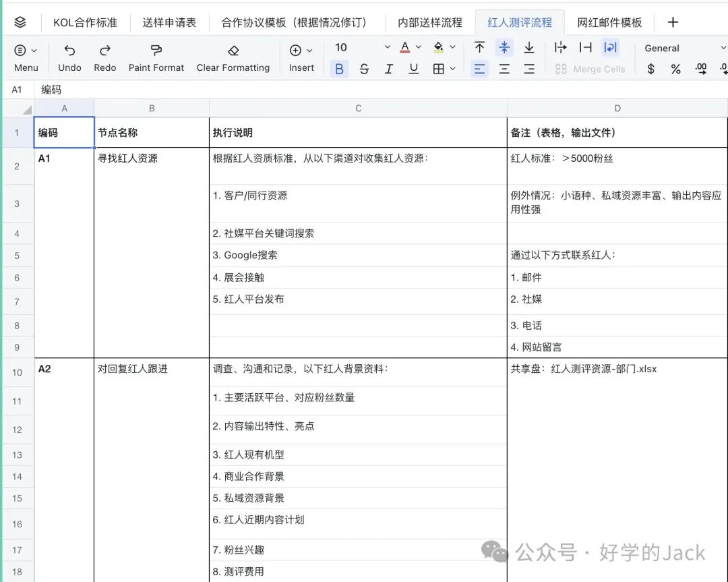Select column C header

(358, 108)
